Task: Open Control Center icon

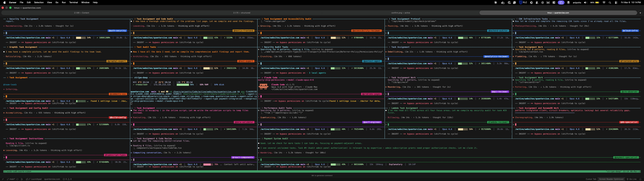Action: click(616, 3)
